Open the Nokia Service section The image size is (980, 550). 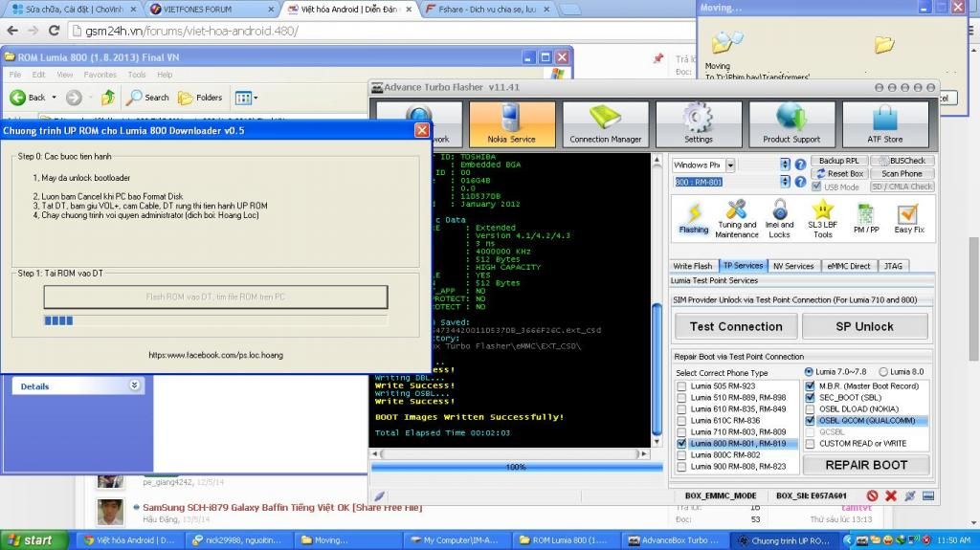pyautogui.click(x=512, y=124)
